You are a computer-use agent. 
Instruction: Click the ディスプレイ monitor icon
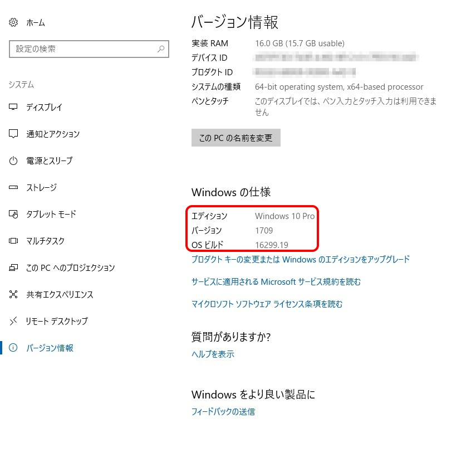[x=13, y=108]
